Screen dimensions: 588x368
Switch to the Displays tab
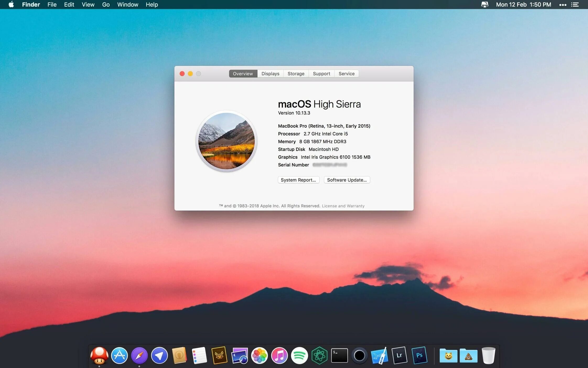click(x=270, y=74)
